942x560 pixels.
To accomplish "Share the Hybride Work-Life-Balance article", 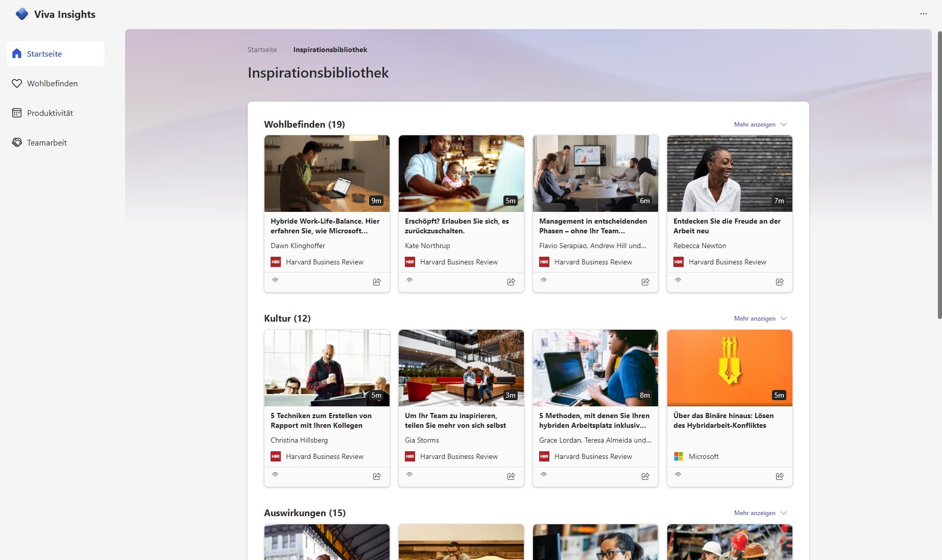I will click(x=377, y=282).
